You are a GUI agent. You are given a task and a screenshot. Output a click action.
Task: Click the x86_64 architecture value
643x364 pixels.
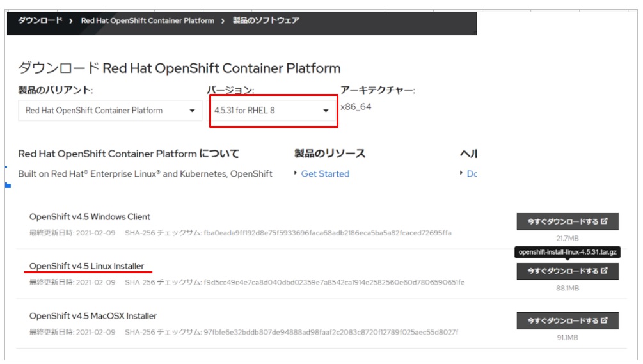click(x=356, y=107)
